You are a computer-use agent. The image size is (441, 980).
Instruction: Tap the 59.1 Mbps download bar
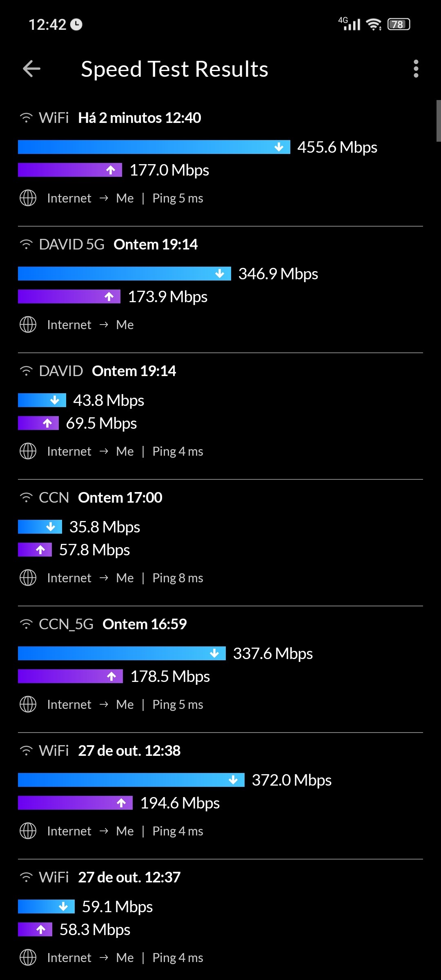pos(46,906)
